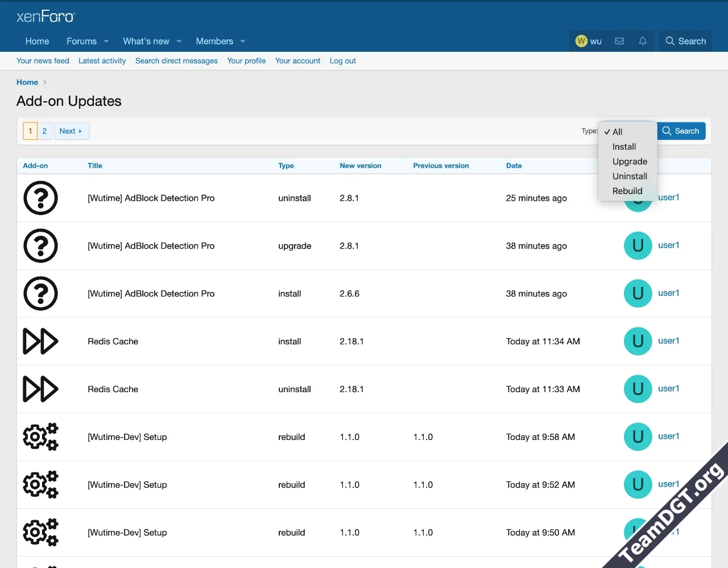Screen dimensions: 728x568
Task: Go to page 2 of updates
Action: [x=44, y=131]
